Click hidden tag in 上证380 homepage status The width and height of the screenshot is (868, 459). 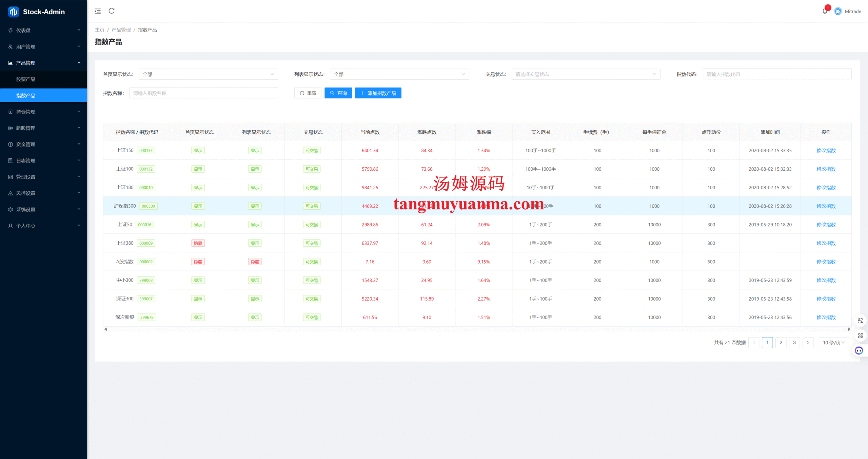[198, 243]
